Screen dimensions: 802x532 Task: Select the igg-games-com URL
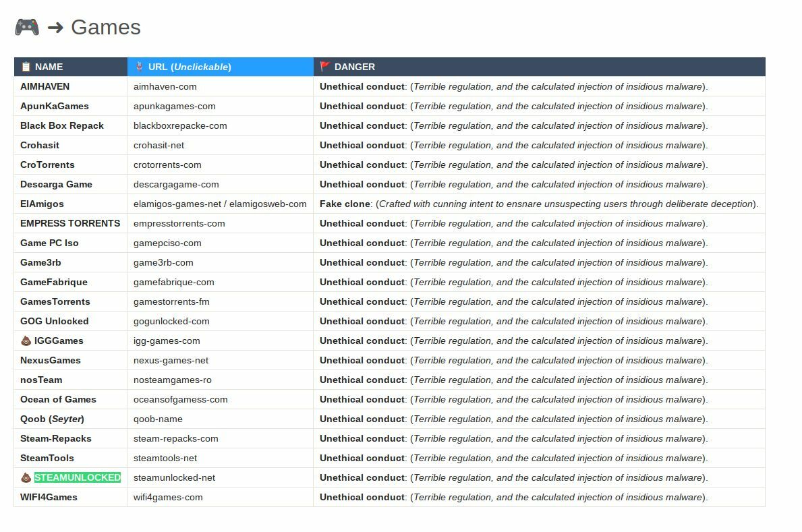click(x=167, y=341)
